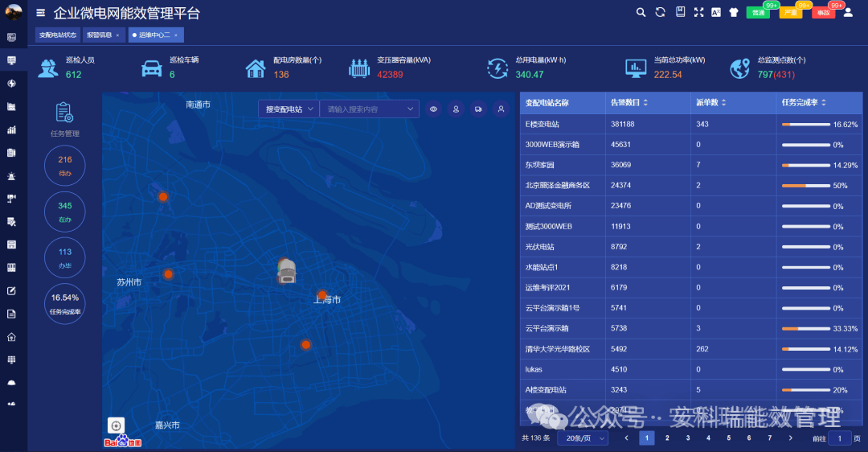Click the van marker on the map
Screen dimensions: 868x452
click(x=286, y=271)
